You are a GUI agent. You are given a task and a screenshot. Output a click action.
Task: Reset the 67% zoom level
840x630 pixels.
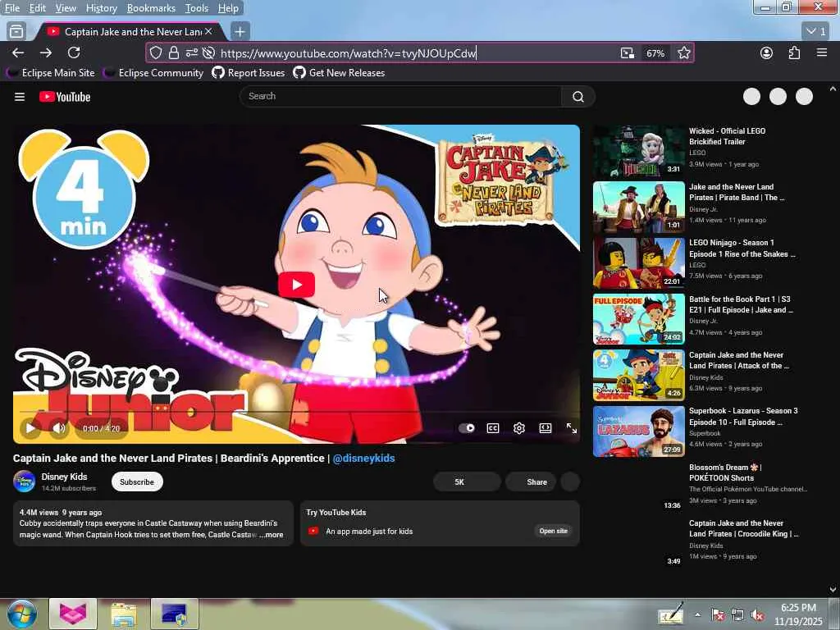pyautogui.click(x=655, y=53)
